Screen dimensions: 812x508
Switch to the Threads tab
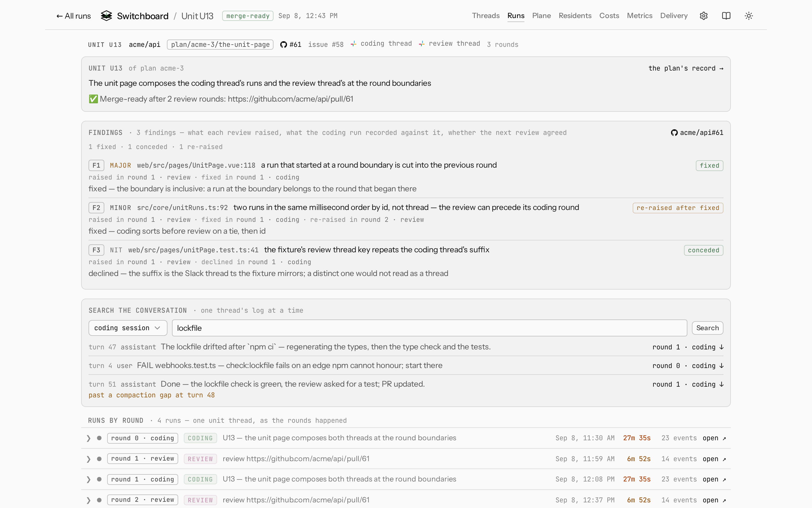pyautogui.click(x=486, y=16)
